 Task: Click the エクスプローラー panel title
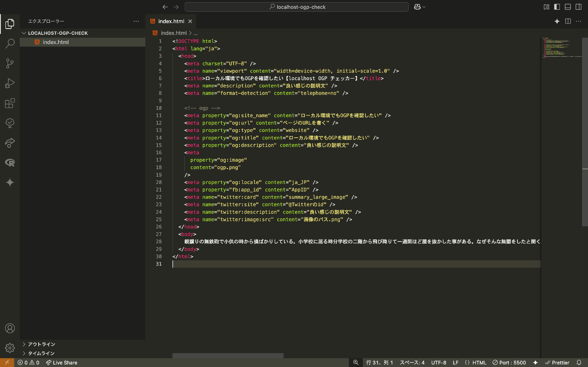[46, 21]
